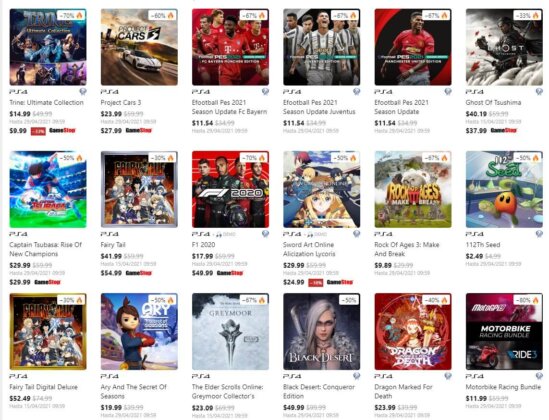Screen dimensions: 549x420
Task: Open Dragon Marked For Death title link
Action: (403, 391)
